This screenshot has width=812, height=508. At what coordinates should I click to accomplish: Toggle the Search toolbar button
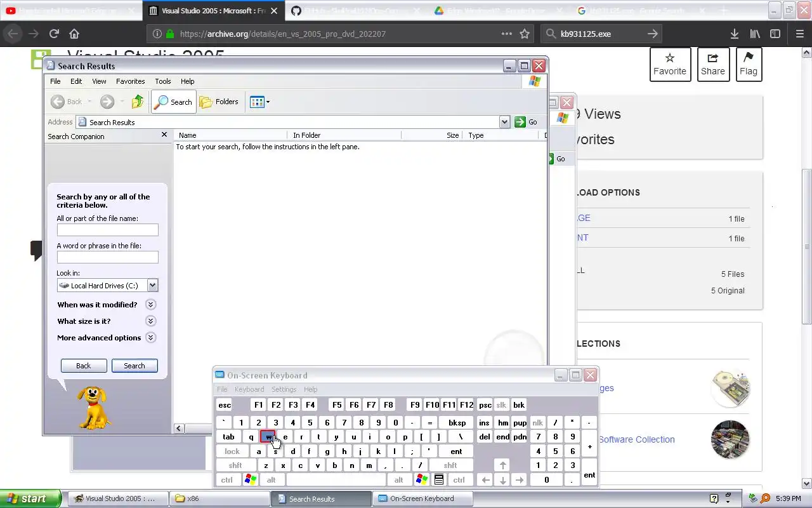coord(174,102)
